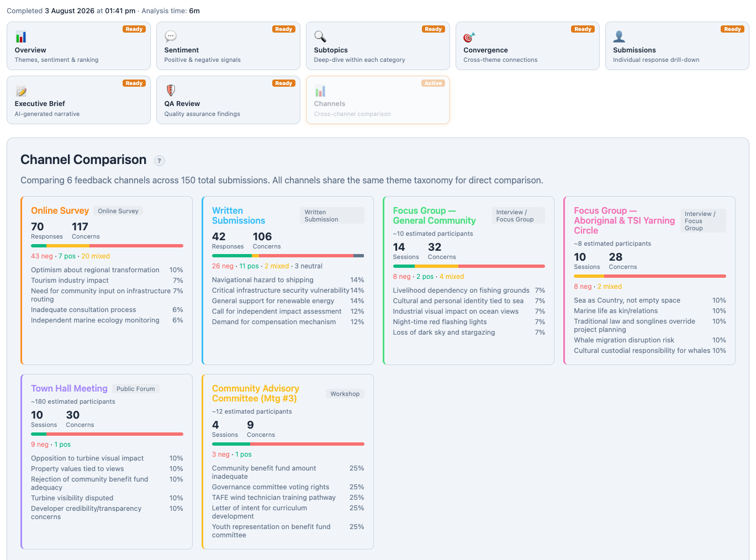Image resolution: width=756 pixels, height=560 pixels.
Task: Click the Town Hall Meeting sentiment bar
Action: pos(107,434)
